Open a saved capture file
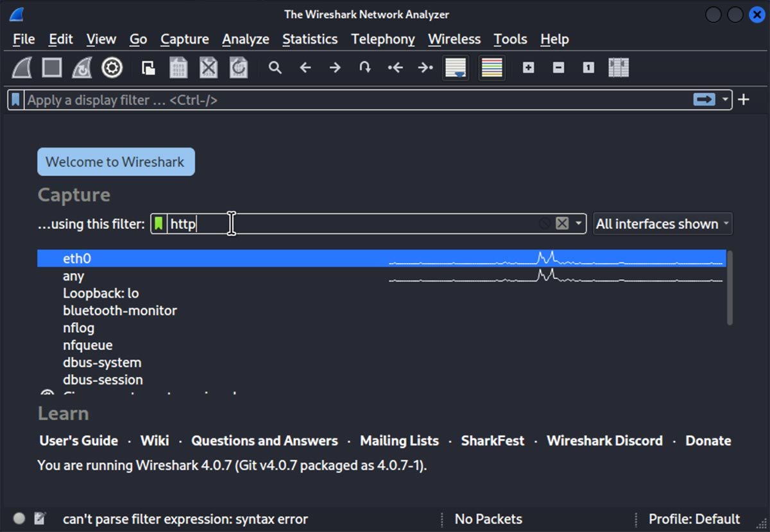770x532 pixels. click(x=148, y=67)
